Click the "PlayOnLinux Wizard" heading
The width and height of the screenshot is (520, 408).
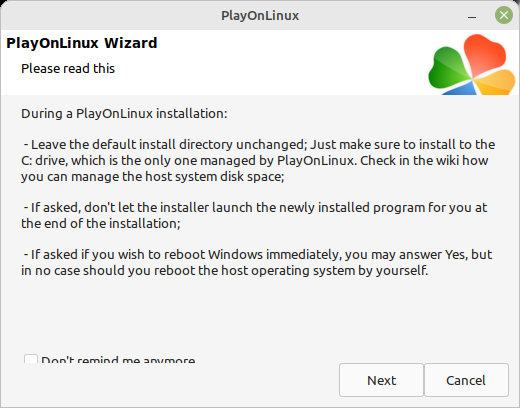[82, 43]
